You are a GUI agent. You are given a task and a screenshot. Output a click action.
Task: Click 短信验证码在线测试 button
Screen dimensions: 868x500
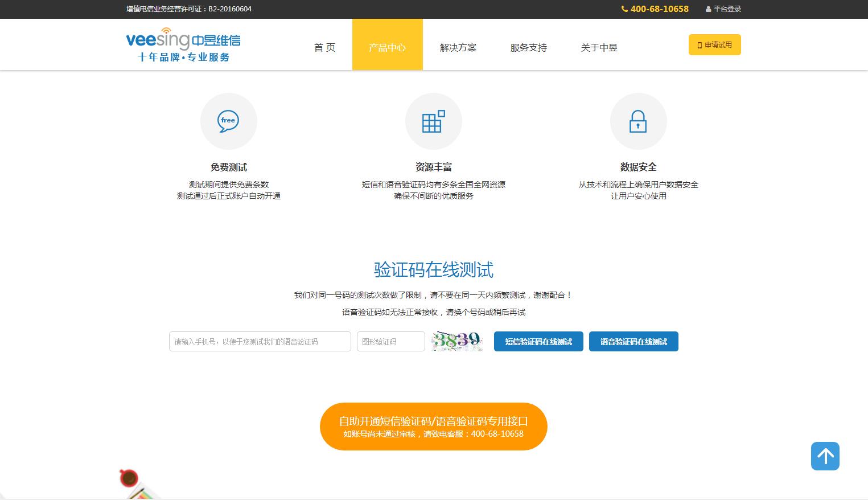pyautogui.click(x=538, y=342)
